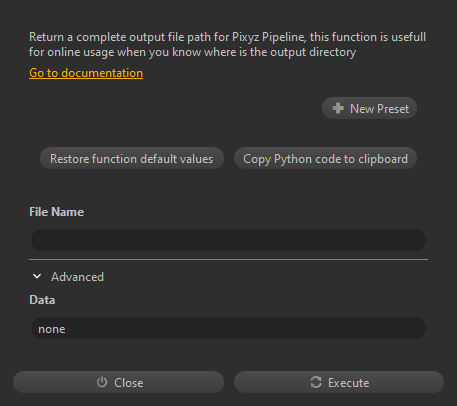Click the Close button label
This screenshot has width=457, height=406.
(129, 383)
